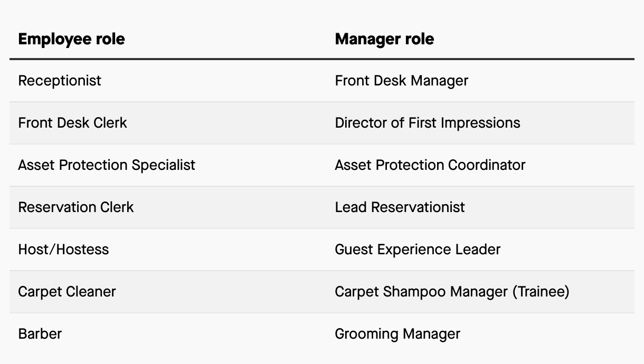The image size is (644, 364).
Task: Click the word "Specialist" in the table
Action: pyautogui.click(x=163, y=165)
